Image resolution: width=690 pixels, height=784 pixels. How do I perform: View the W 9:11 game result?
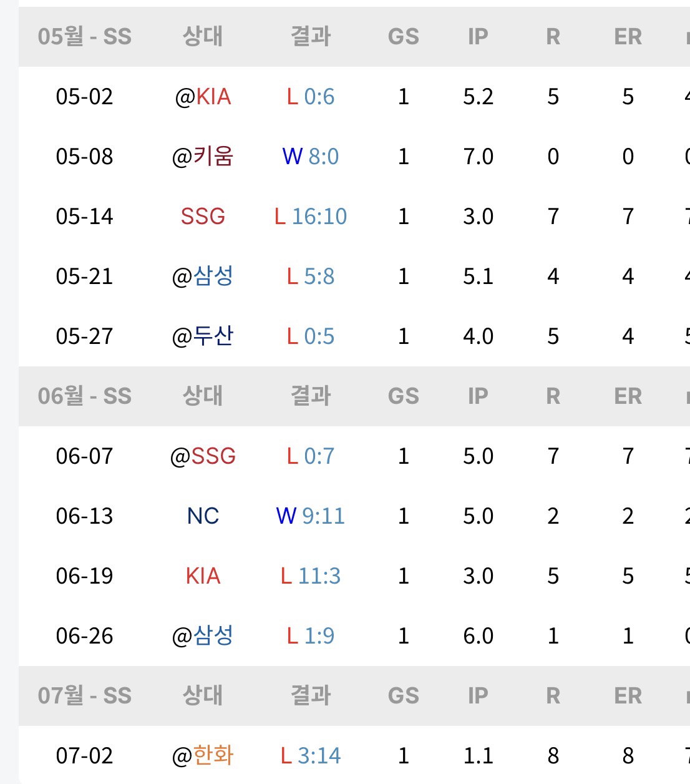coord(311,516)
